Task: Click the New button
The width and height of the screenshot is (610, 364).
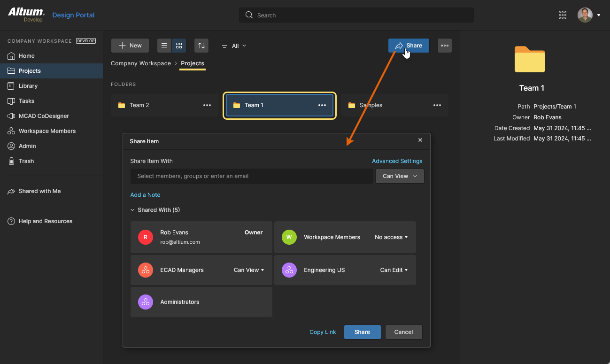Action: click(x=130, y=46)
